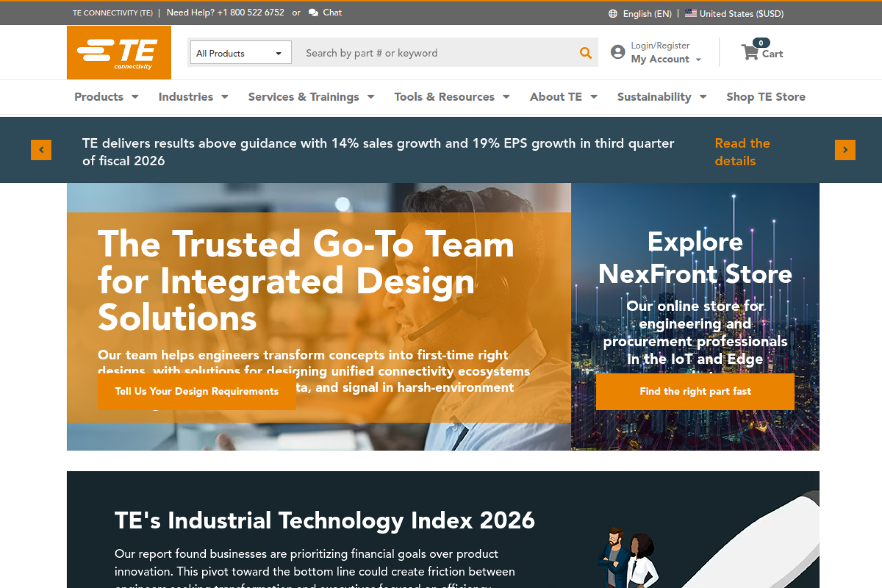The width and height of the screenshot is (882, 588).
Task: Open the shopping cart icon
Action: tap(750, 52)
